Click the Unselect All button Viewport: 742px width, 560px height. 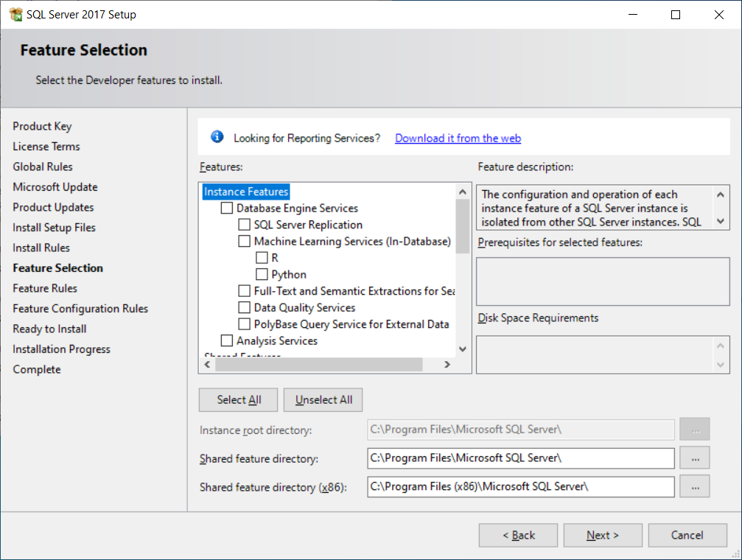coord(323,400)
